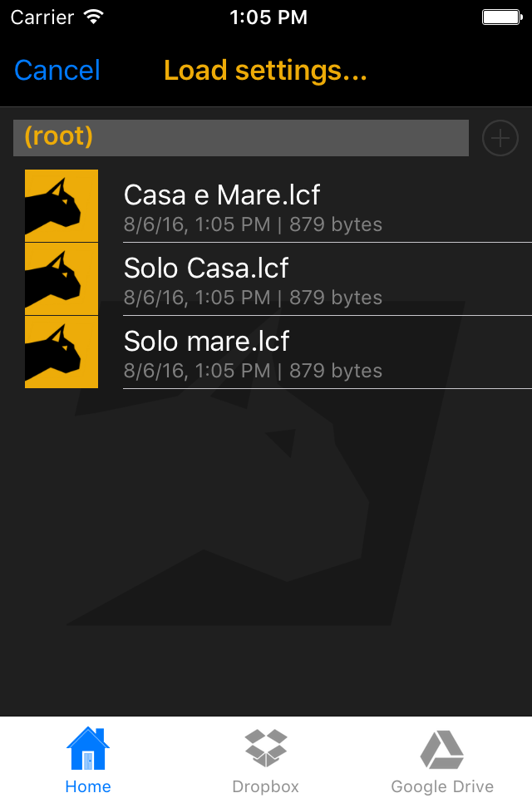
Task: Tap the cat icon for Casa e Mare.lcf
Action: [x=62, y=205]
